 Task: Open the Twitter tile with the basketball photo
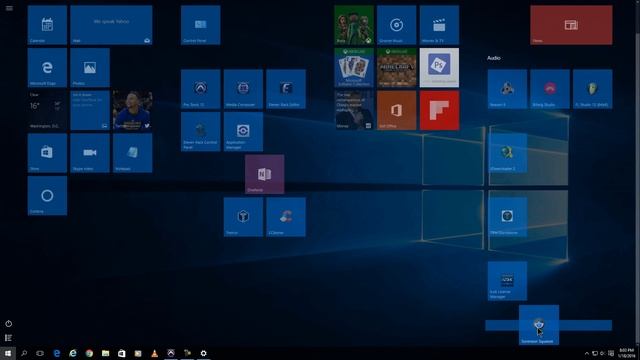(x=133, y=110)
